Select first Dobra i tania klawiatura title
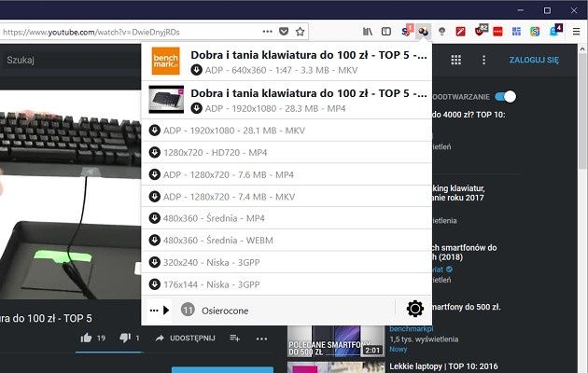The image size is (588, 373). (x=309, y=55)
